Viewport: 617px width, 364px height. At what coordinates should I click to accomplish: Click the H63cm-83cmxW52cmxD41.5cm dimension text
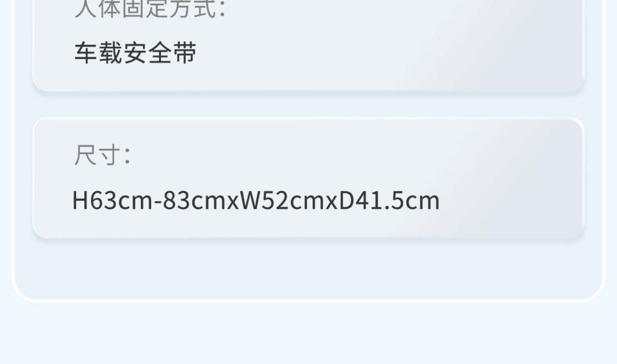(x=256, y=200)
